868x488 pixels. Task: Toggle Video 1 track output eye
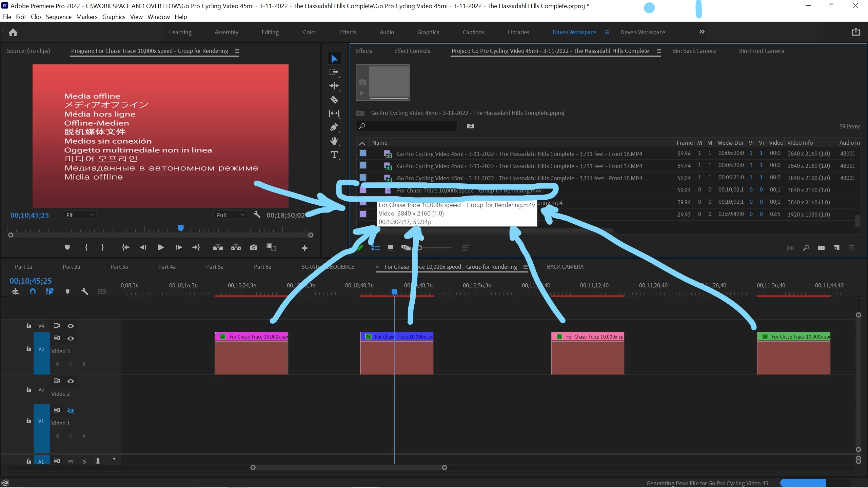[71, 411]
